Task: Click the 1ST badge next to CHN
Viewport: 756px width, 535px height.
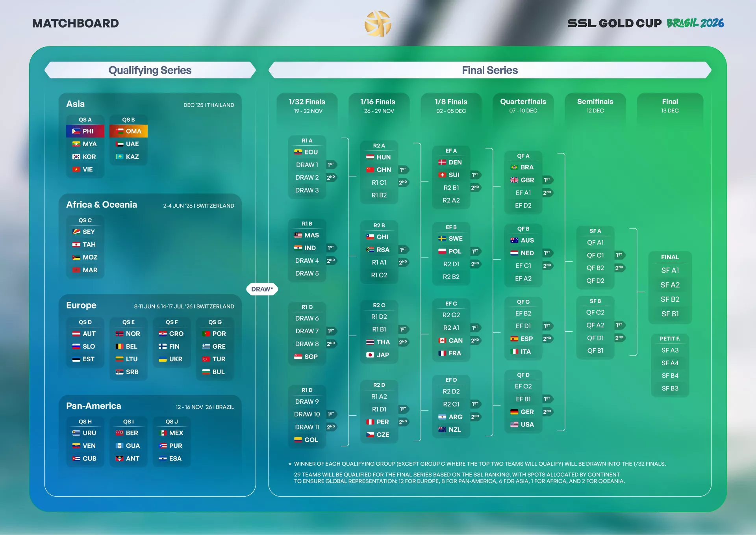Action: (403, 170)
